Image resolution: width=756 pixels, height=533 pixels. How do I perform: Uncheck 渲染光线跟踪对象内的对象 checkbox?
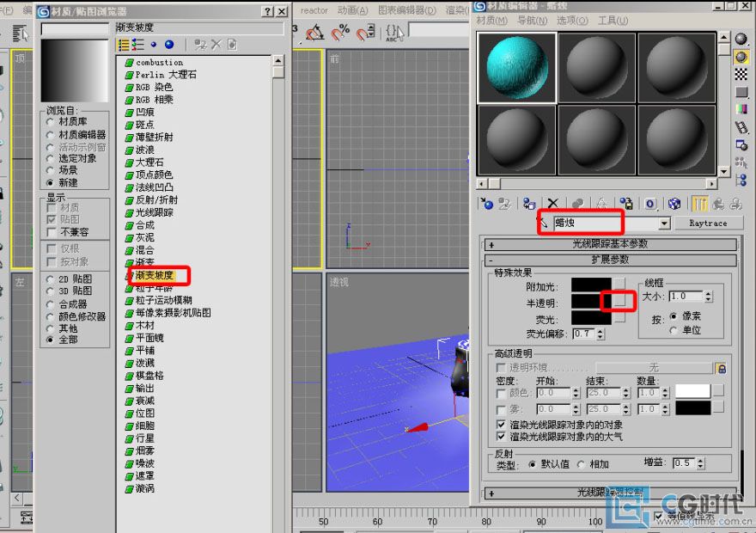[501, 425]
